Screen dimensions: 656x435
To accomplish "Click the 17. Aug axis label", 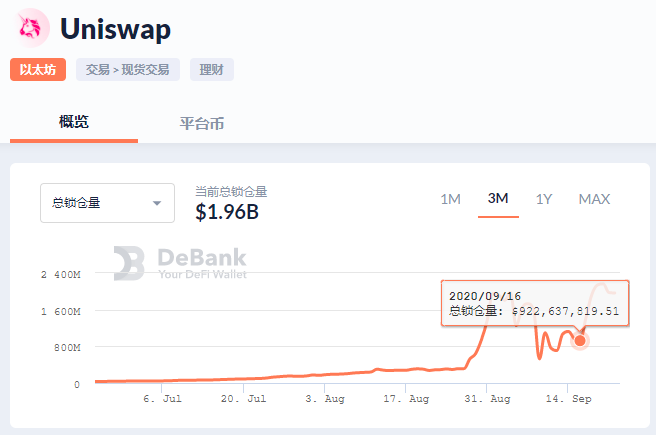I will click(406, 399).
